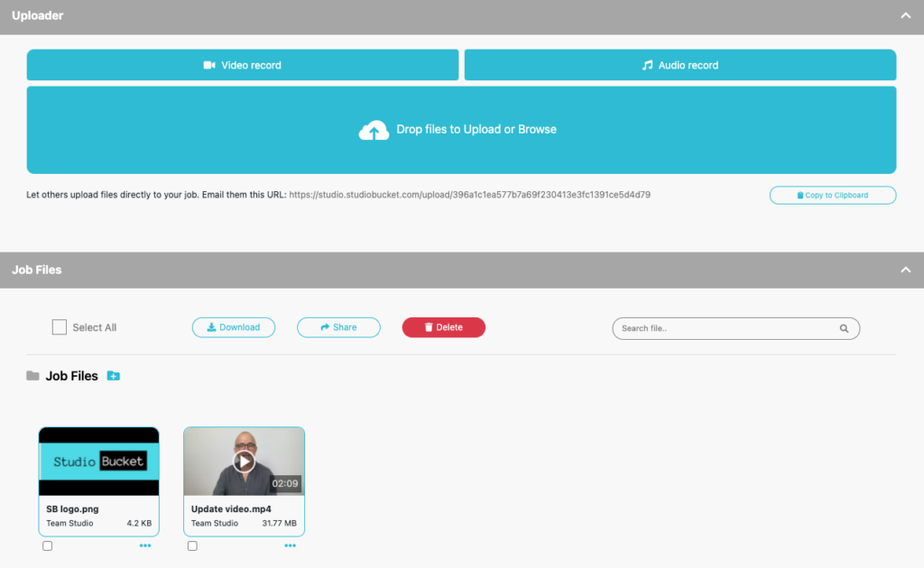Screen dimensions: 924x568
Task: Share selected files
Action: pos(338,327)
